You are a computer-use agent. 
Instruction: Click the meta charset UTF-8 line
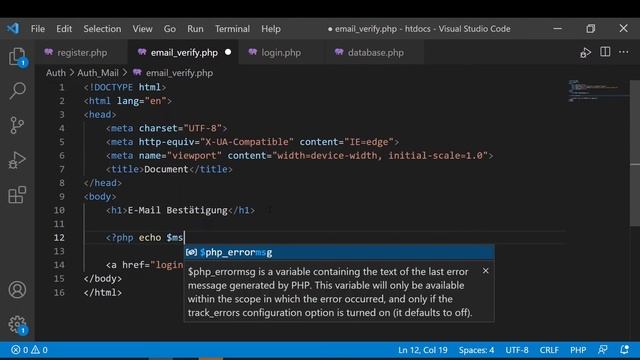[167, 128]
